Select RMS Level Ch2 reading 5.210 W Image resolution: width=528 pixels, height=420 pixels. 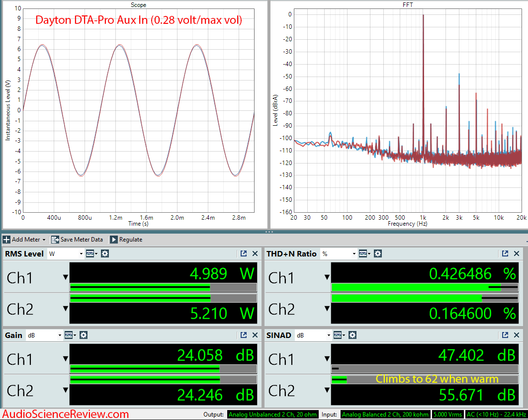pos(222,313)
